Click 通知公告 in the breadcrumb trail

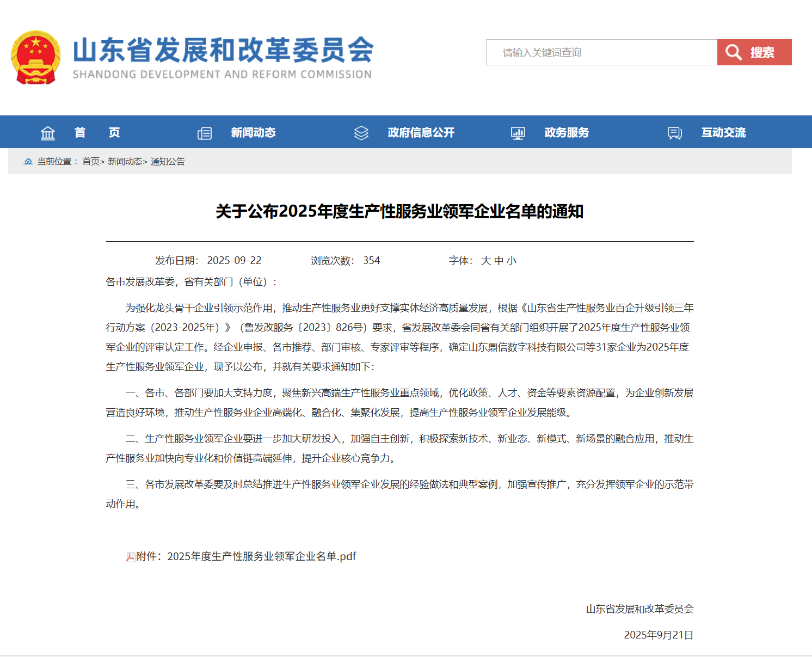[x=168, y=162]
